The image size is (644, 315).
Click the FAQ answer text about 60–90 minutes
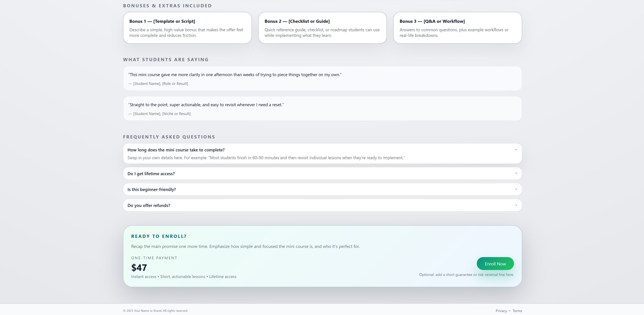[x=266, y=158]
